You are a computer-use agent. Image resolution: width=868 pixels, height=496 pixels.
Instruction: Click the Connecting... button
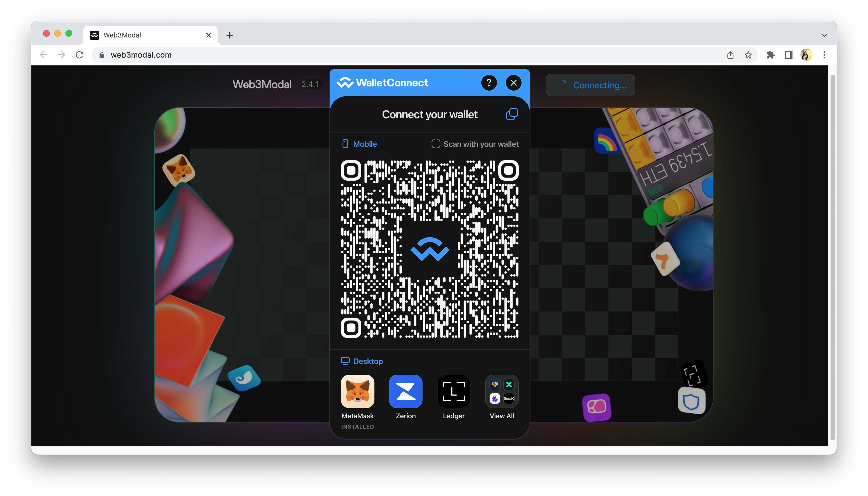click(x=590, y=85)
